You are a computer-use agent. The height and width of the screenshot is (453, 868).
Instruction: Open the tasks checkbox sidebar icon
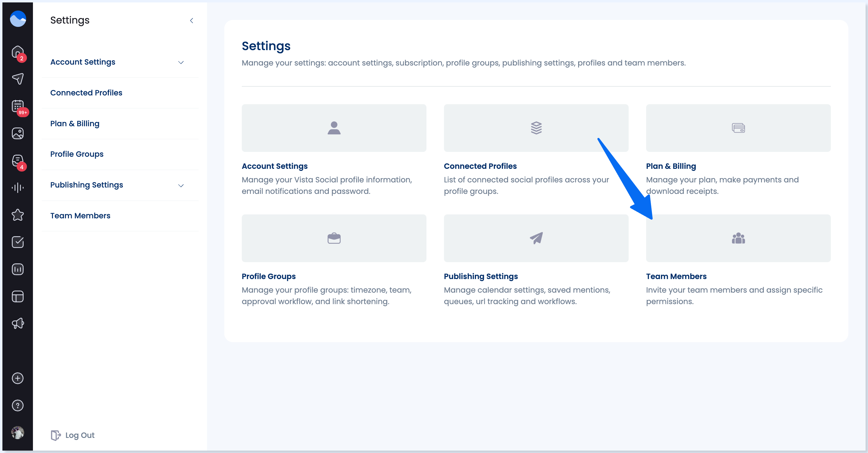[18, 242]
